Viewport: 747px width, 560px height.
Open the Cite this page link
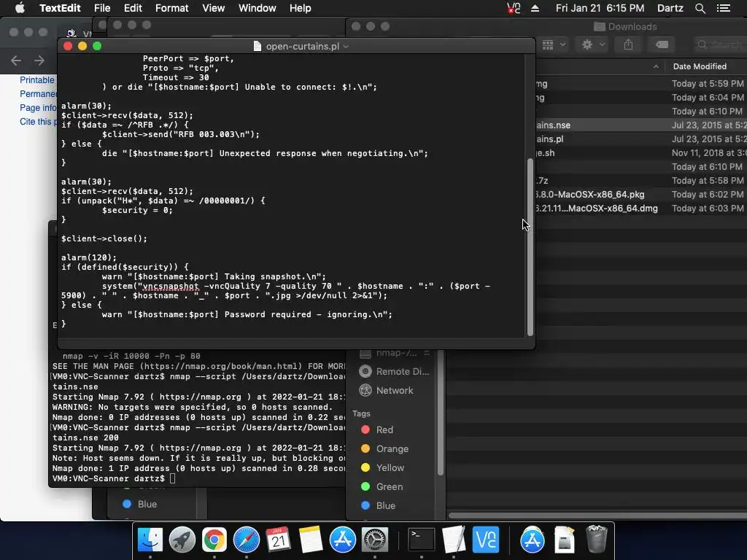click(37, 122)
